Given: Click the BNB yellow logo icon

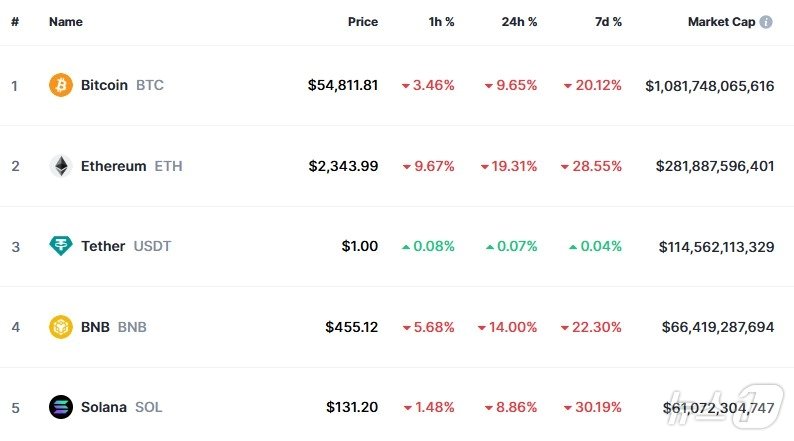Looking at the screenshot, I should [x=61, y=327].
